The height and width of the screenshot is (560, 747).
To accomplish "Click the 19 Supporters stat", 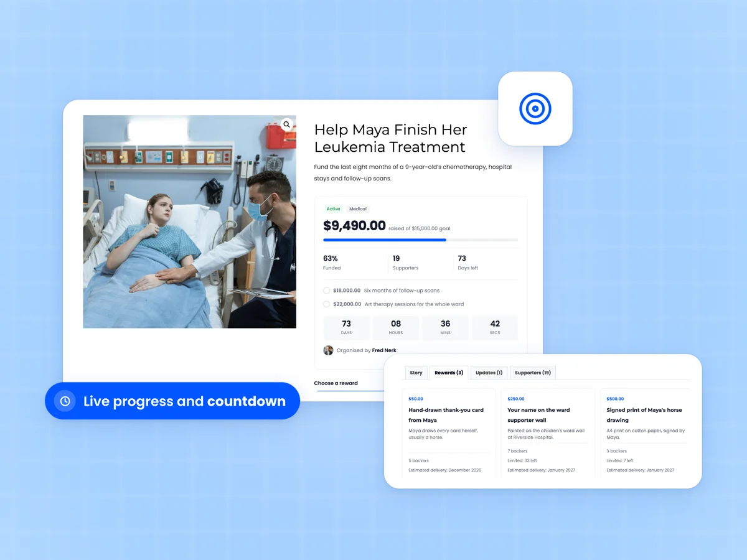I will (405, 263).
